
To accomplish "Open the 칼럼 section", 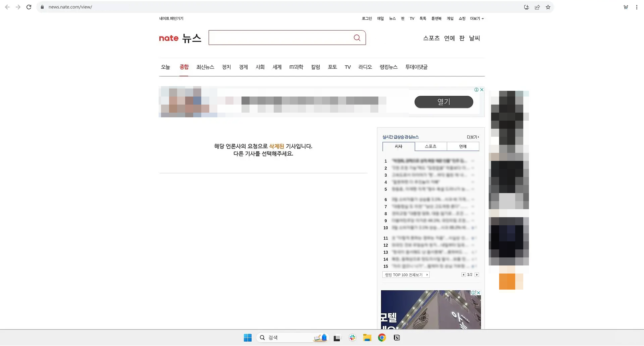I will click(x=315, y=67).
